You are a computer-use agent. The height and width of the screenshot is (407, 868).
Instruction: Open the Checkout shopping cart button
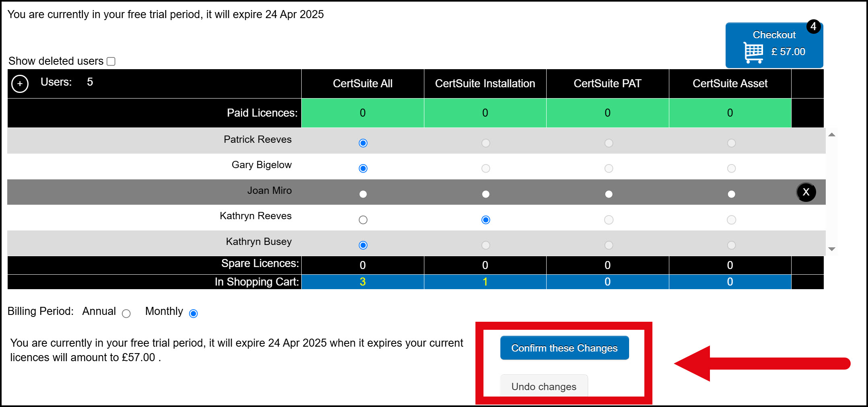click(x=774, y=45)
